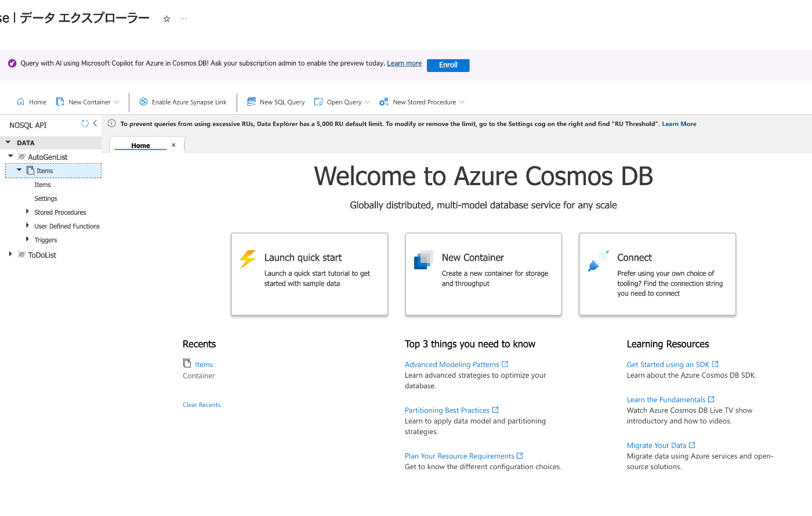Click New SQL Query in toolbar

pyautogui.click(x=276, y=102)
